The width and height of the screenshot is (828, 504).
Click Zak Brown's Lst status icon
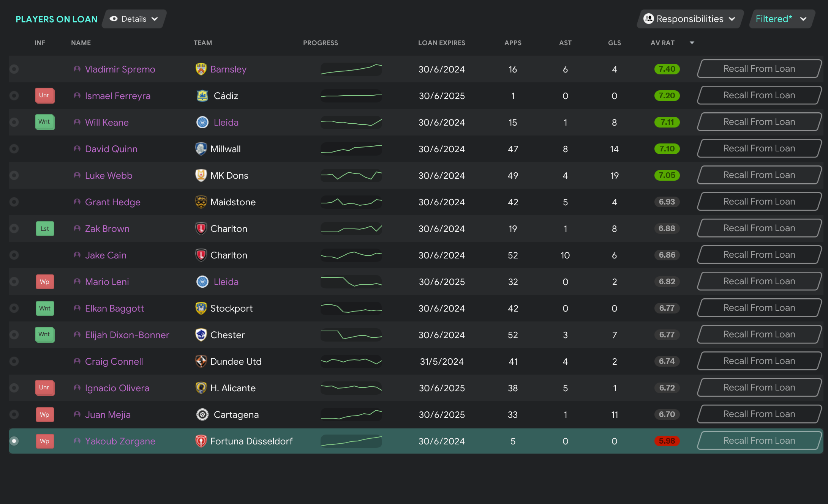point(45,228)
